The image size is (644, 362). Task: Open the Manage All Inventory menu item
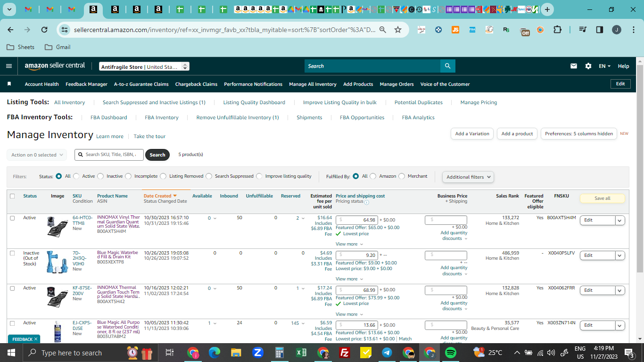click(x=313, y=84)
